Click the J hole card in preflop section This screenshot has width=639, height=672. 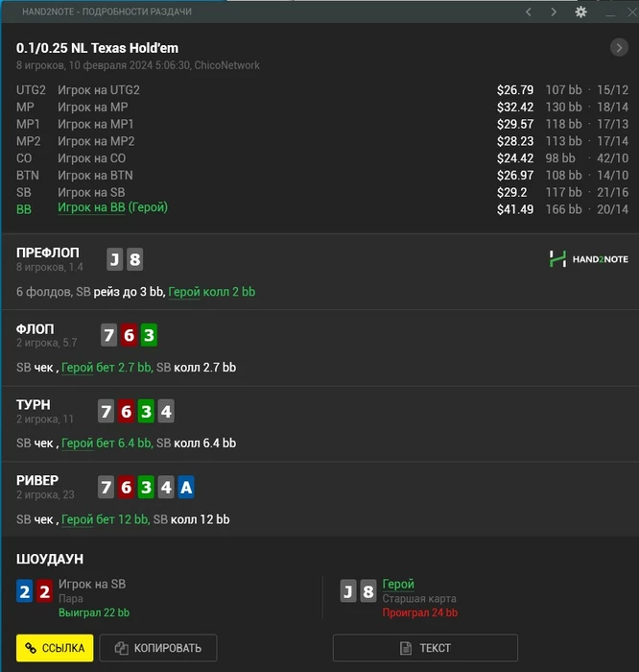115,259
